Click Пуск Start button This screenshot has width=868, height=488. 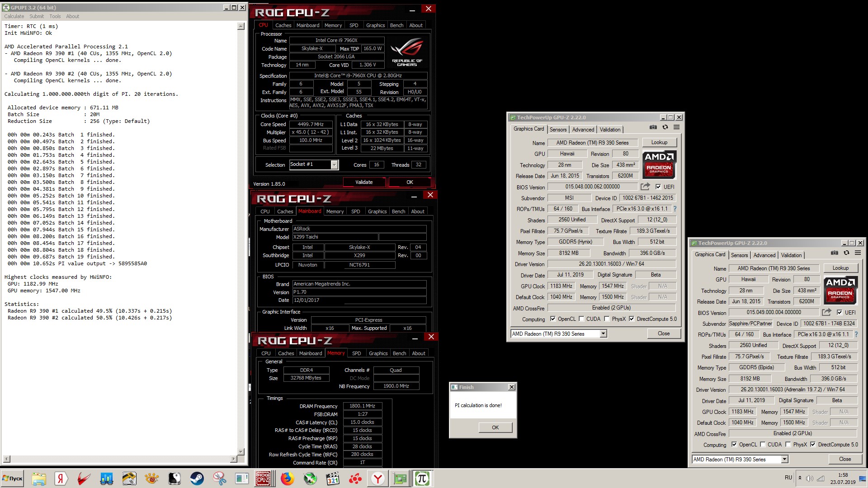click(x=13, y=479)
